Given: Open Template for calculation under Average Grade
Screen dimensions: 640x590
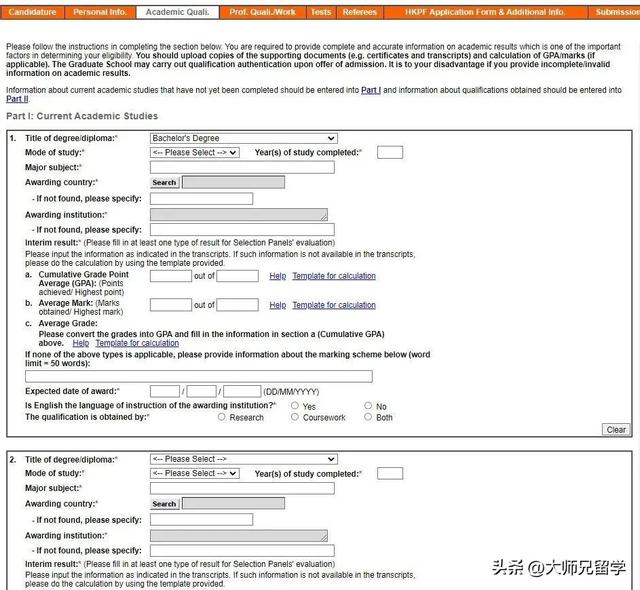Looking at the screenshot, I should [137, 343].
